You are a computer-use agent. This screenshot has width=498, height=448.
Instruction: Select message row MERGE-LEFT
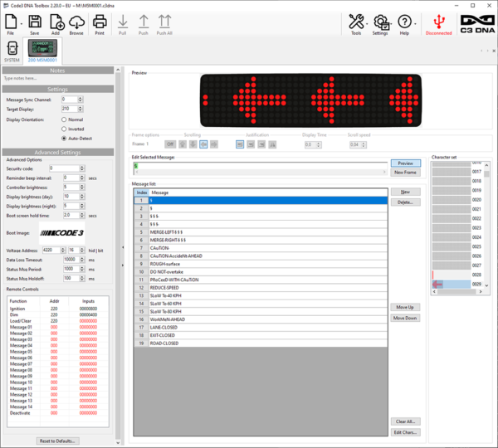coord(261,232)
